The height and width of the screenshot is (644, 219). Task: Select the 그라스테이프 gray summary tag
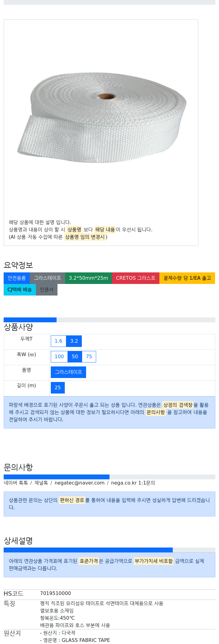[x=47, y=278]
